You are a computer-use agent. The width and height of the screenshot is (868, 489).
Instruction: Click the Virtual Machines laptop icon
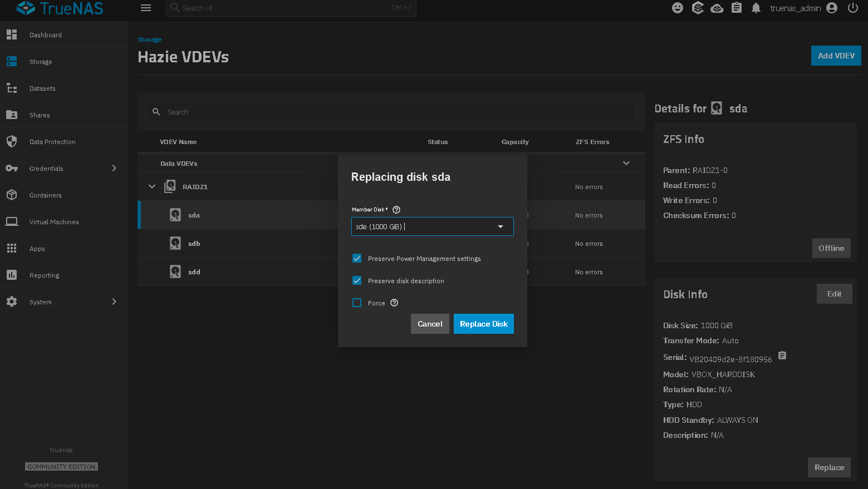pyautogui.click(x=12, y=221)
